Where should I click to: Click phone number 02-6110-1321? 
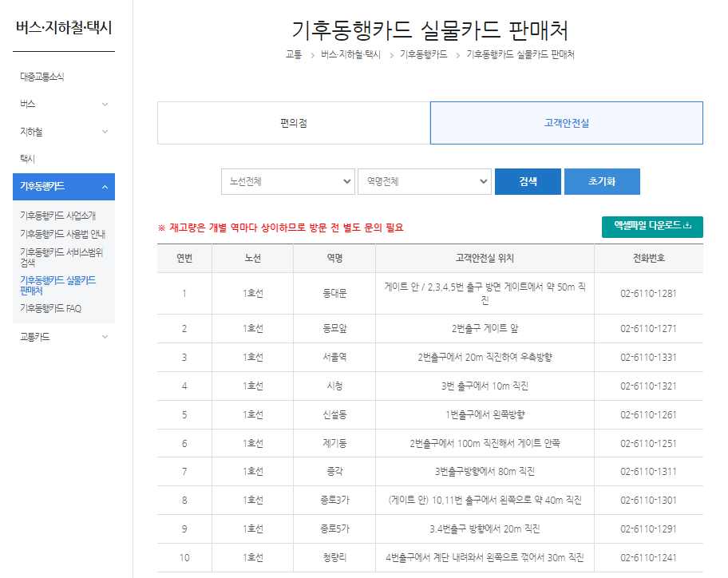click(649, 386)
